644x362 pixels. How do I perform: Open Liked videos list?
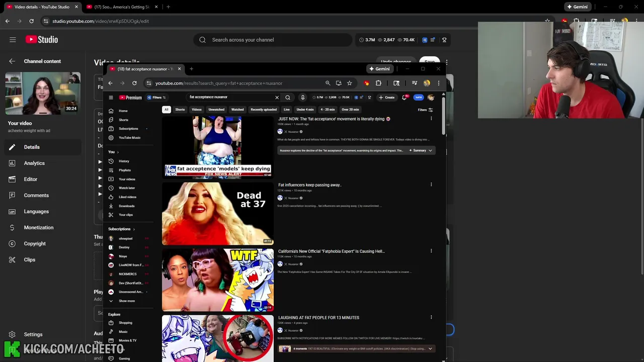127,197
